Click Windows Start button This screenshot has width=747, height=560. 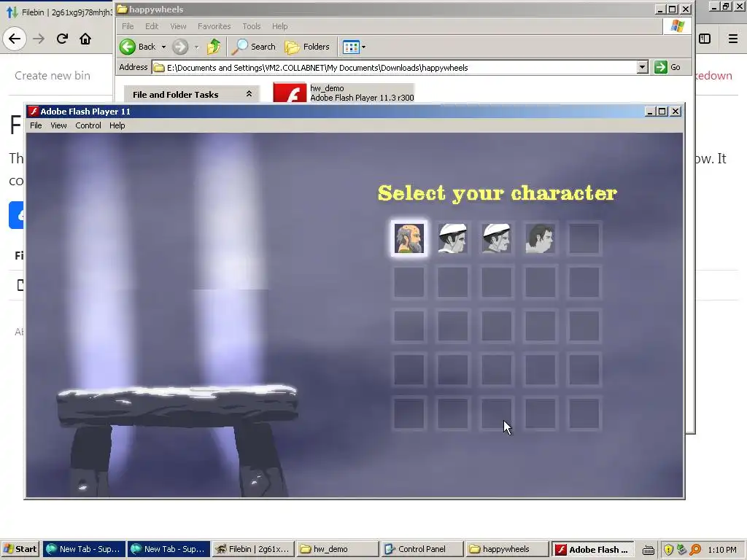(20, 549)
